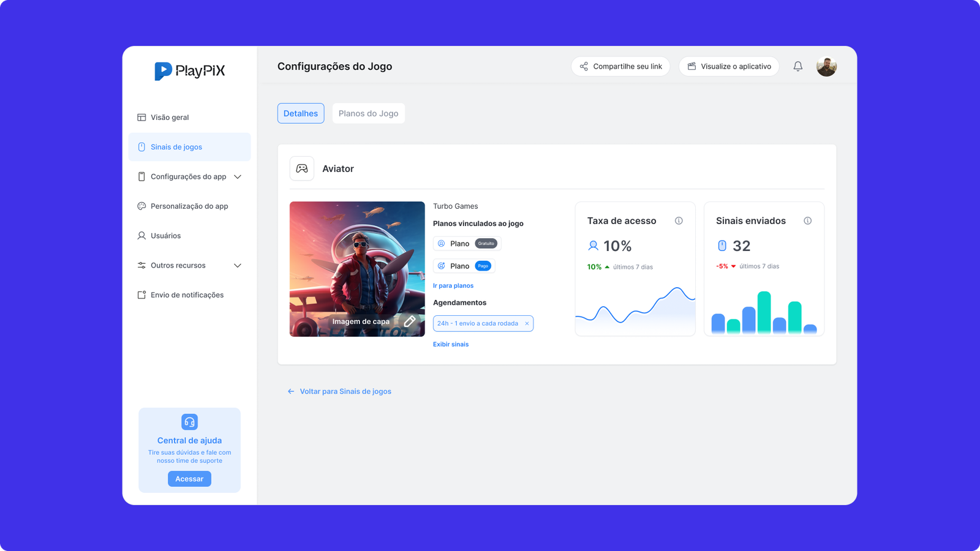Image resolution: width=980 pixels, height=551 pixels.
Task: Remove the 24h scheduling tag
Action: tap(527, 323)
